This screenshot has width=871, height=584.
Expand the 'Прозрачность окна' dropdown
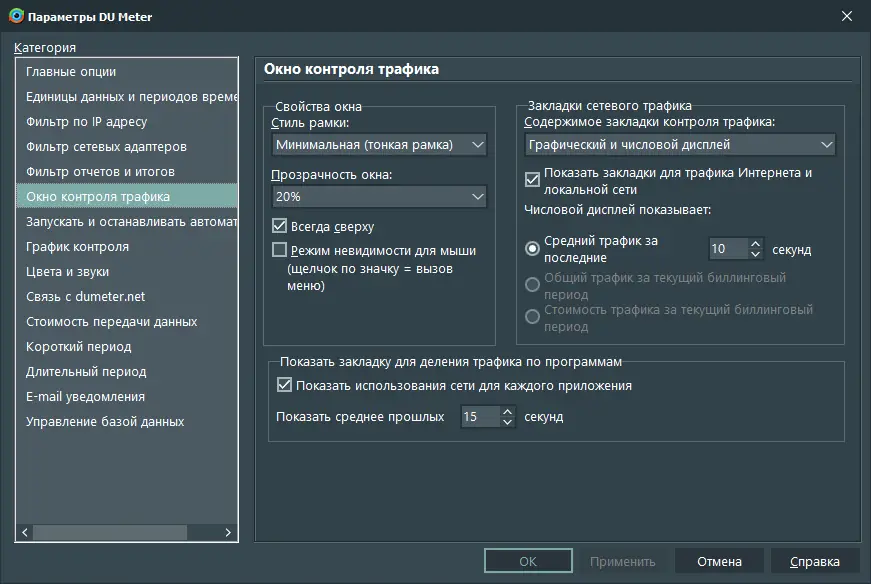pos(379,197)
